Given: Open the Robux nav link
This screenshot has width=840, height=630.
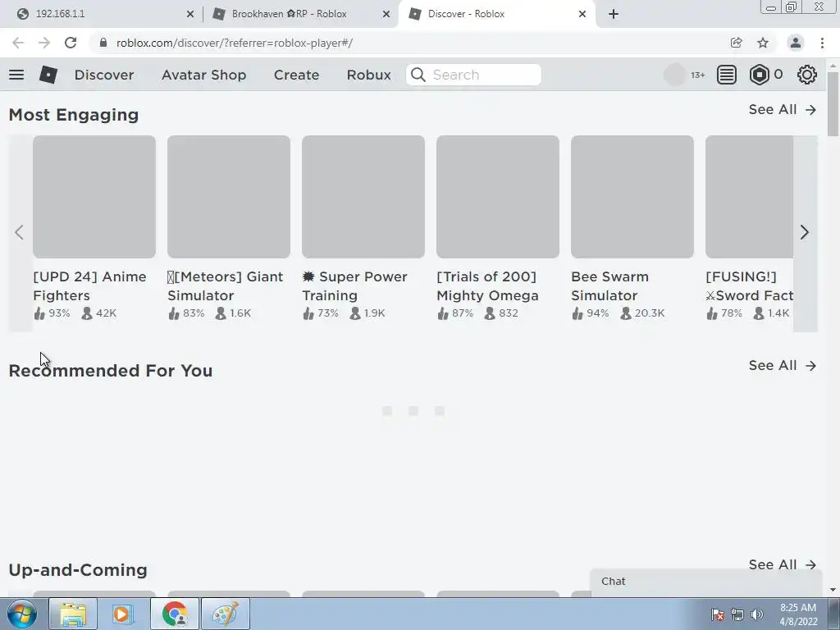Looking at the screenshot, I should 368,75.
